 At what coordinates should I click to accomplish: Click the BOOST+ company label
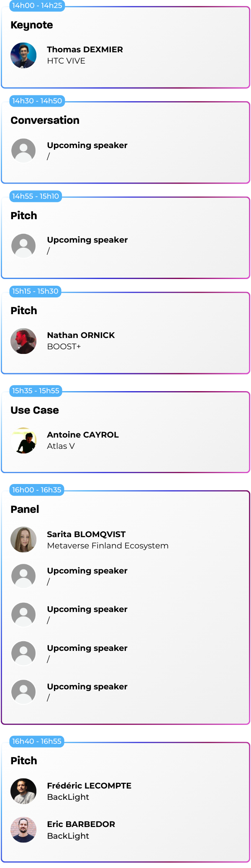click(x=64, y=346)
